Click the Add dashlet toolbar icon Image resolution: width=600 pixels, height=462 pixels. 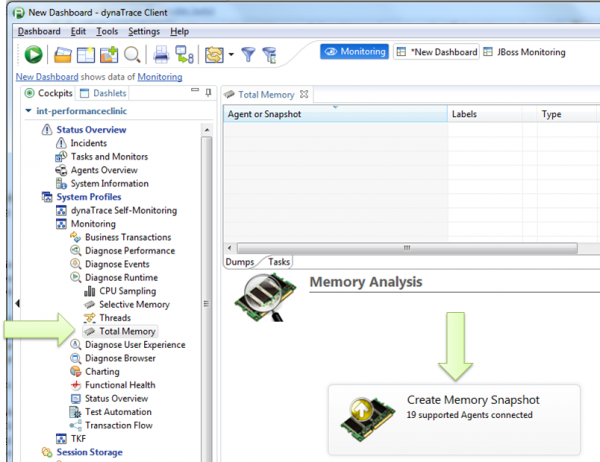coord(109,54)
